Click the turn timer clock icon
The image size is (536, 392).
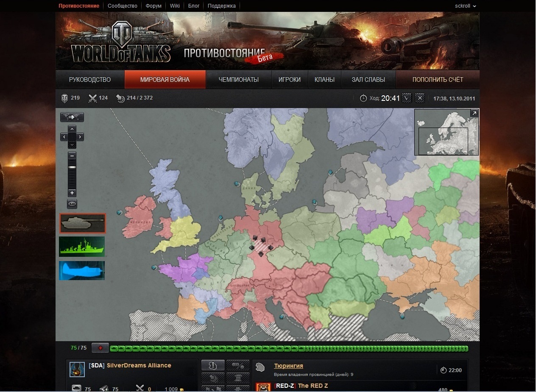(363, 98)
